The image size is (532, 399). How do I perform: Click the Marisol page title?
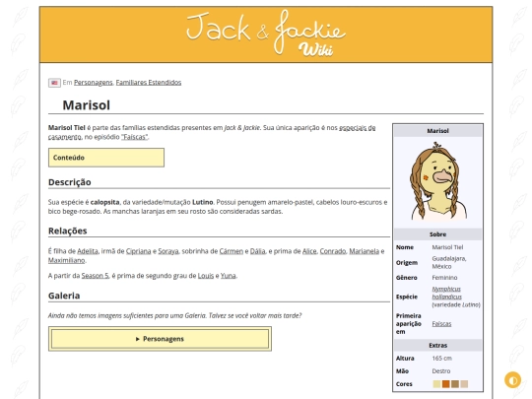[86, 104]
